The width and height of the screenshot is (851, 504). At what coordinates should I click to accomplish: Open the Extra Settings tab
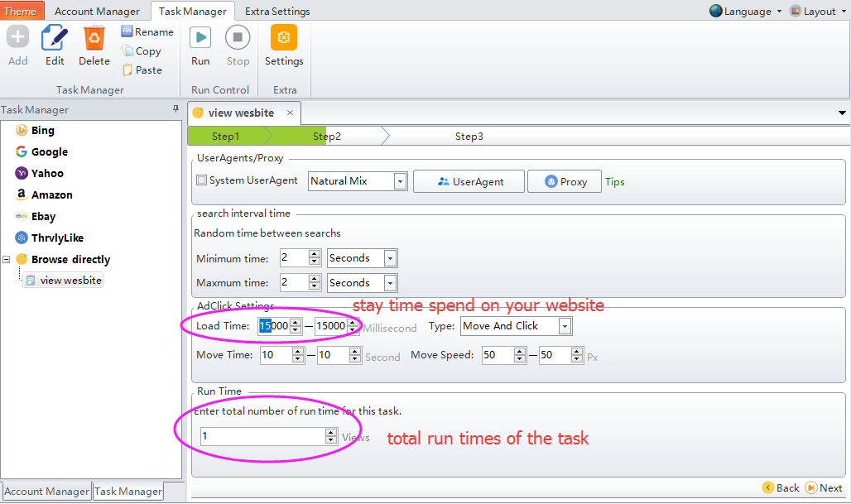[277, 11]
